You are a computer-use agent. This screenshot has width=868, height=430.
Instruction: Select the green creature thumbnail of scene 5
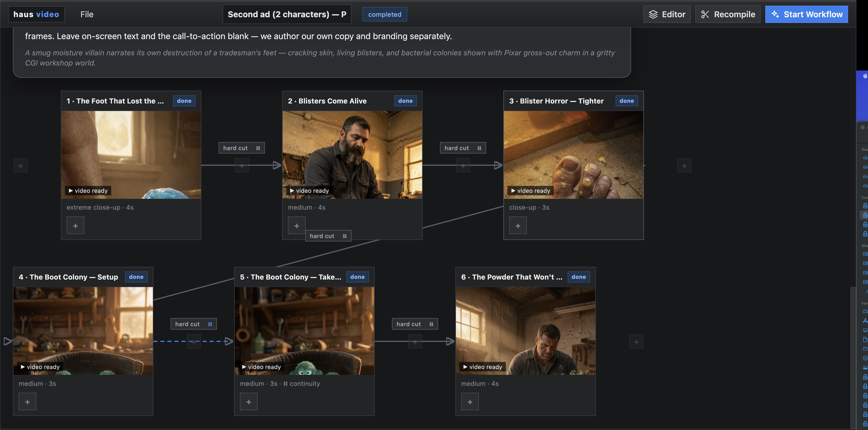coord(304,331)
